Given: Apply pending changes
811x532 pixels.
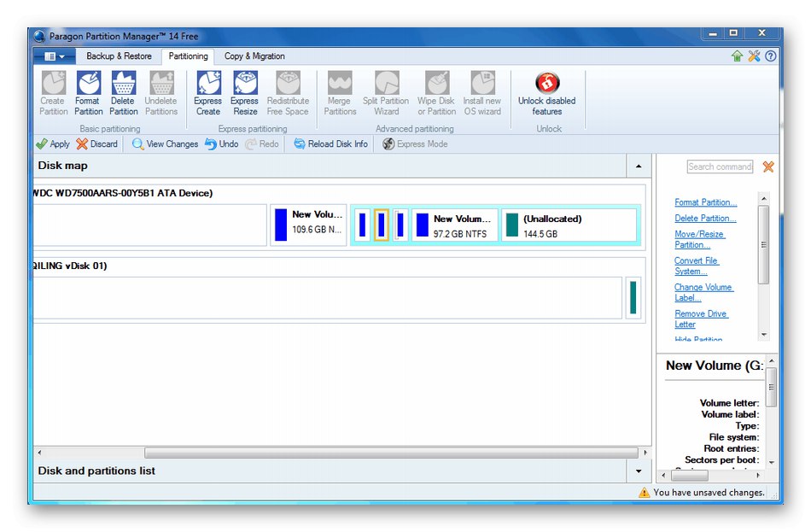Looking at the screenshot, I should 53,143.
